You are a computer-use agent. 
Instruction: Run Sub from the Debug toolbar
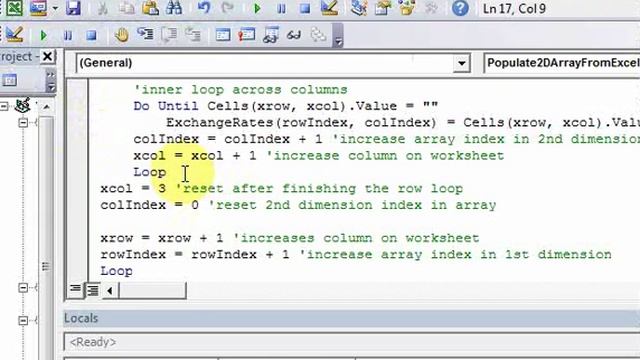click(43, 36)
